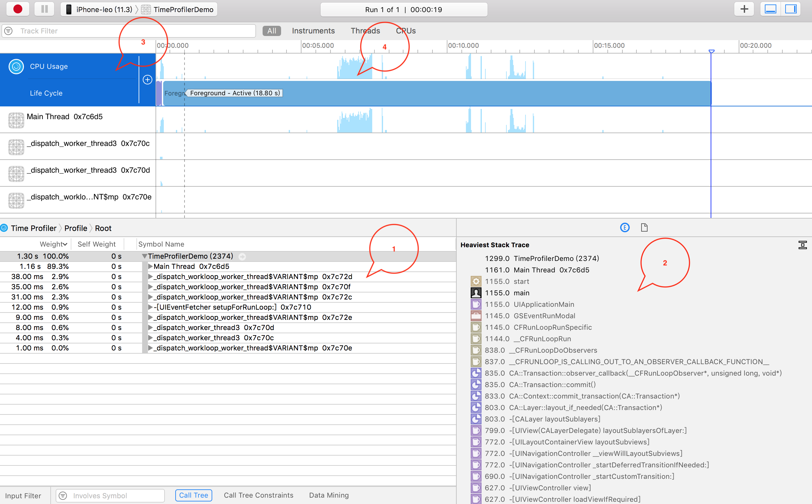The image size is (812, 504).
Task: Click the Foreground - Active life cycle bar
Action: point(437,93)
